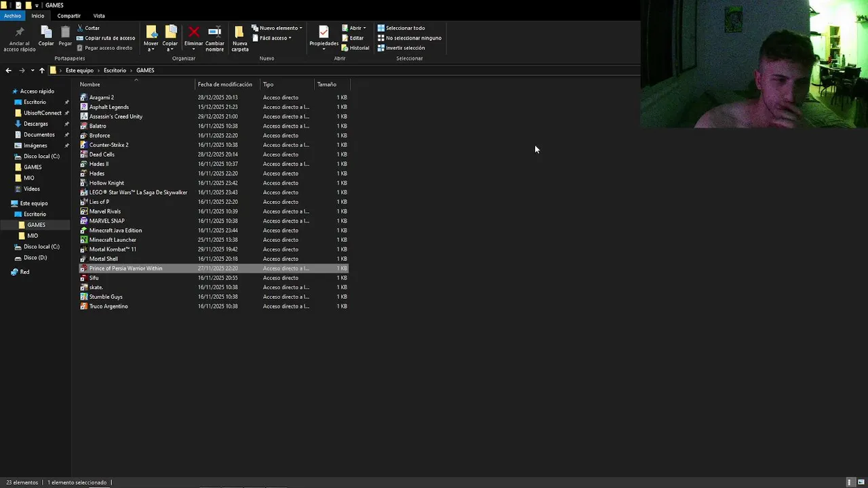The image size is (868, 488).
Task: Click the Cortar scissors command
Action: click(x=88, y=28)
